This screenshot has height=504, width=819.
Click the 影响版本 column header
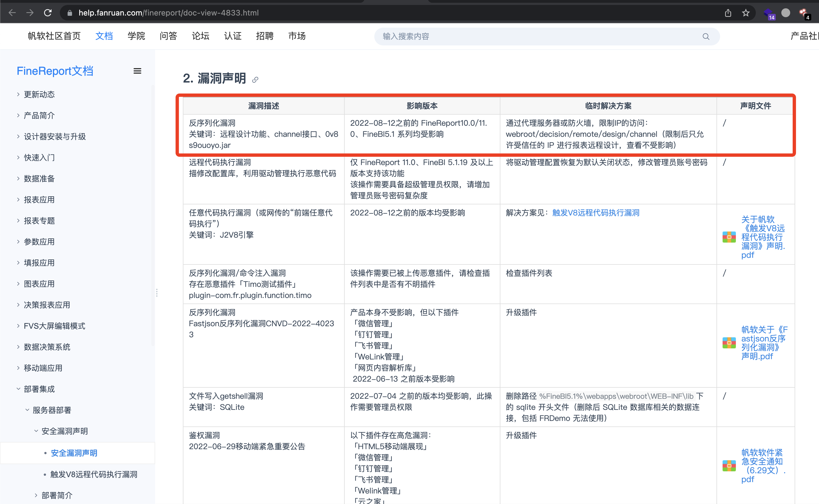[422, 106]
